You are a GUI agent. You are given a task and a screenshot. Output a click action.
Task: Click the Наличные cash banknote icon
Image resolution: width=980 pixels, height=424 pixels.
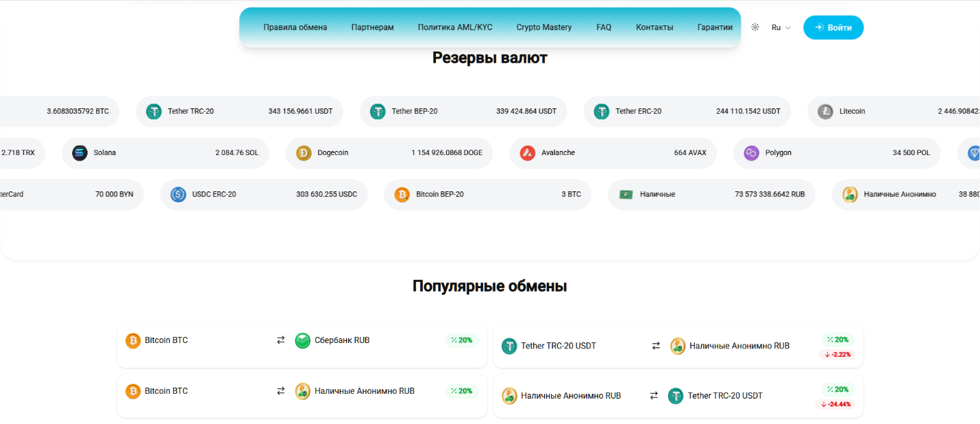click(626, 195)
